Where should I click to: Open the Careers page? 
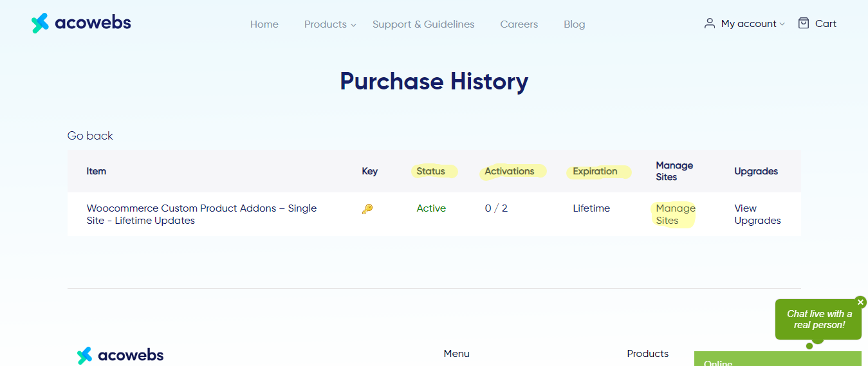(519, 24)
